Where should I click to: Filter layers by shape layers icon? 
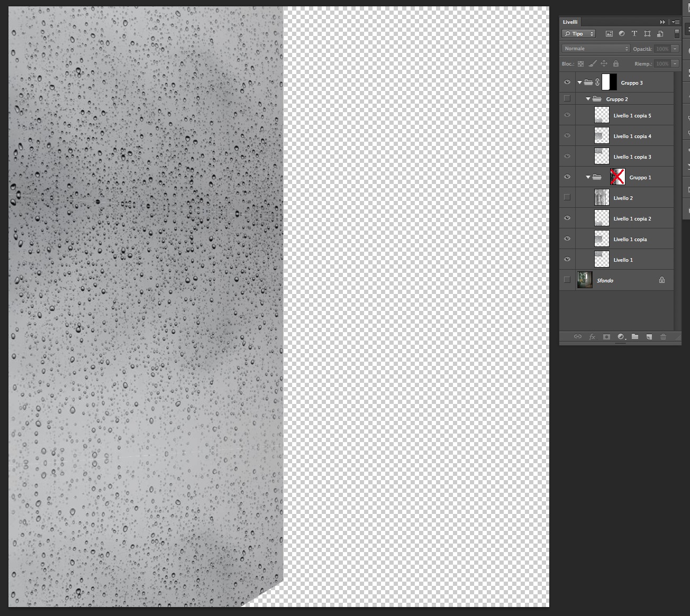[x=647, y=34]
